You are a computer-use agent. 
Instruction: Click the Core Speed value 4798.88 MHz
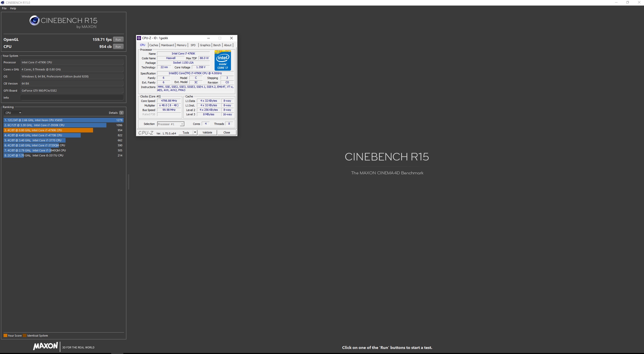tap(169, 101)
